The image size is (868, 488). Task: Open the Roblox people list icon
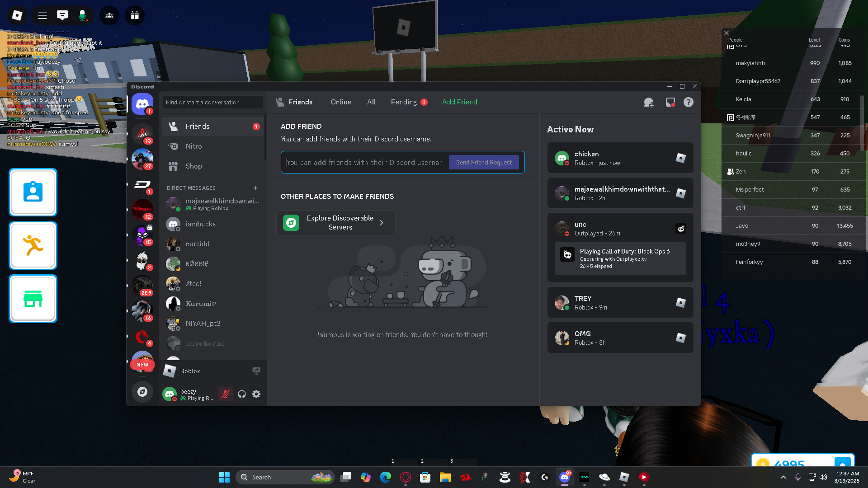pos(109,15)
